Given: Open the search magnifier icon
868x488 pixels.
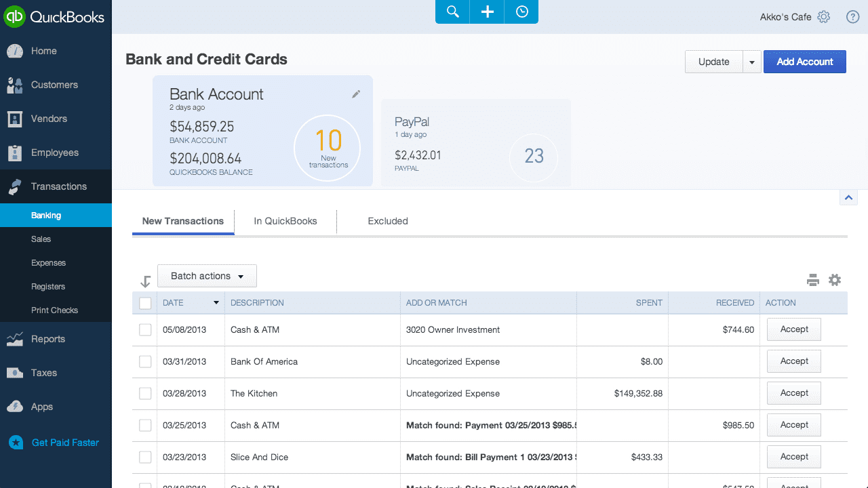Looking at the screenshot, I should point(452,12).
